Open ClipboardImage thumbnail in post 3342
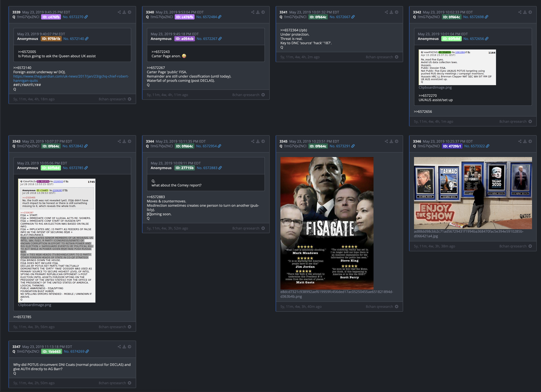Screen dimensions: 541x392 tap(457, 67)
